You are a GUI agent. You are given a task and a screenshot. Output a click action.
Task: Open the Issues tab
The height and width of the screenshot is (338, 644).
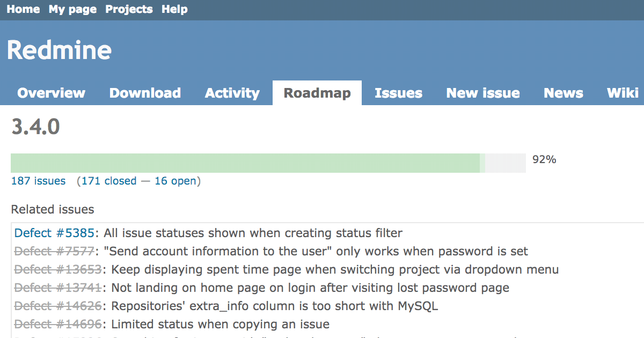pyautogui.click(x=398, y=93)
